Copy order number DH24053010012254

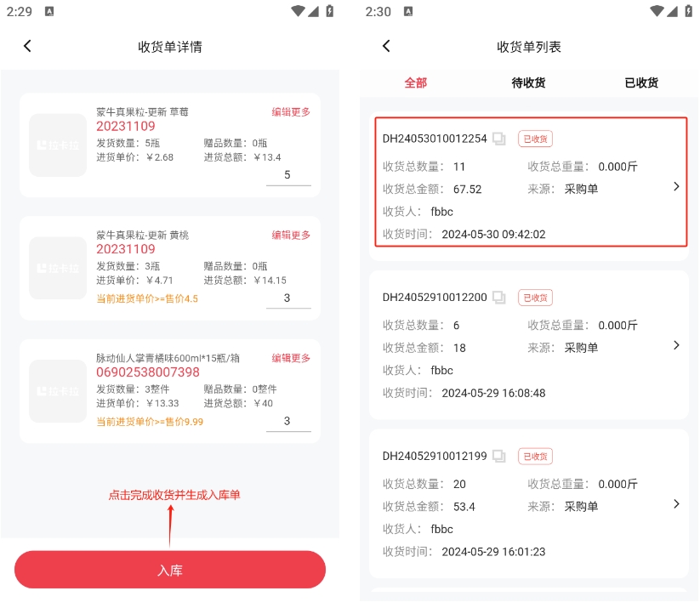click(499, 139)
